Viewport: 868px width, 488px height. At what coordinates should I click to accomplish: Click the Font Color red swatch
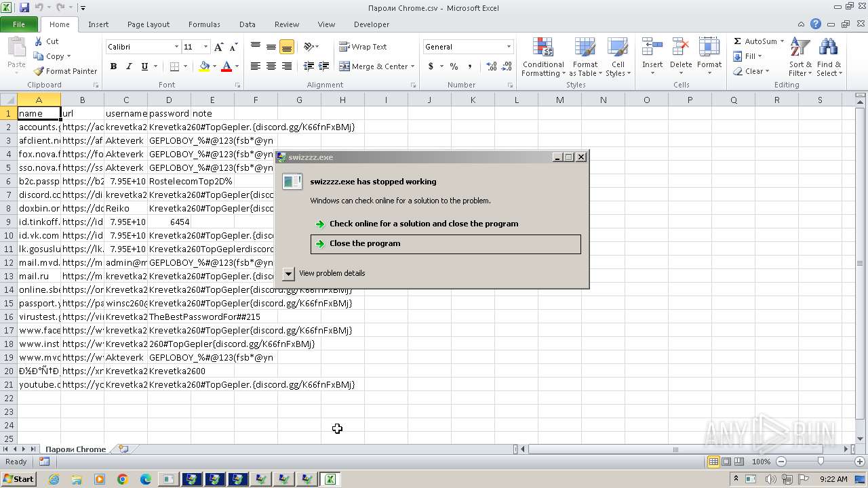[226, 66]
